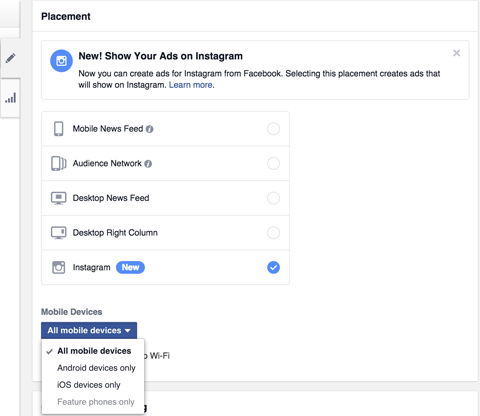Click the New badge next to Instagram
Viewport: 480px width, 416px height.
click(x=130, y=267)
